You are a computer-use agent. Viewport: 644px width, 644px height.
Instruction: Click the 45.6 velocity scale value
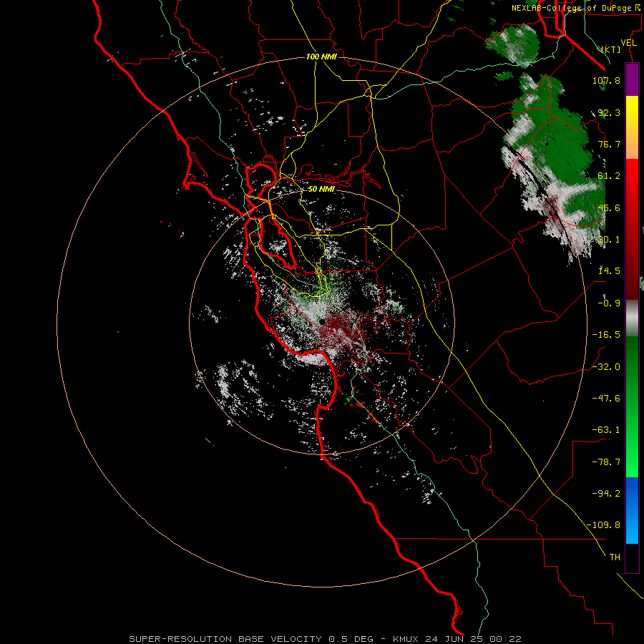pos(609,208)
